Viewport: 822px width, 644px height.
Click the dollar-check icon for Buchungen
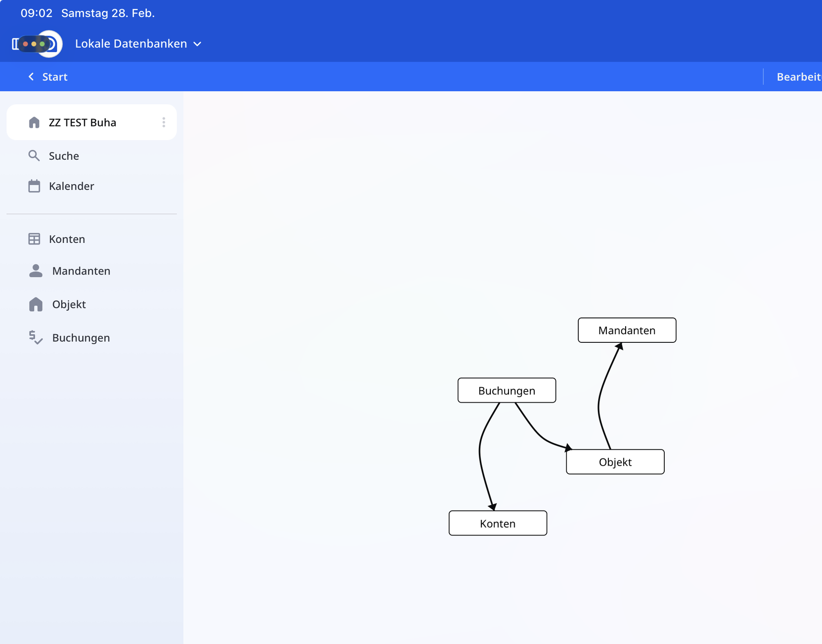(35, 338)
